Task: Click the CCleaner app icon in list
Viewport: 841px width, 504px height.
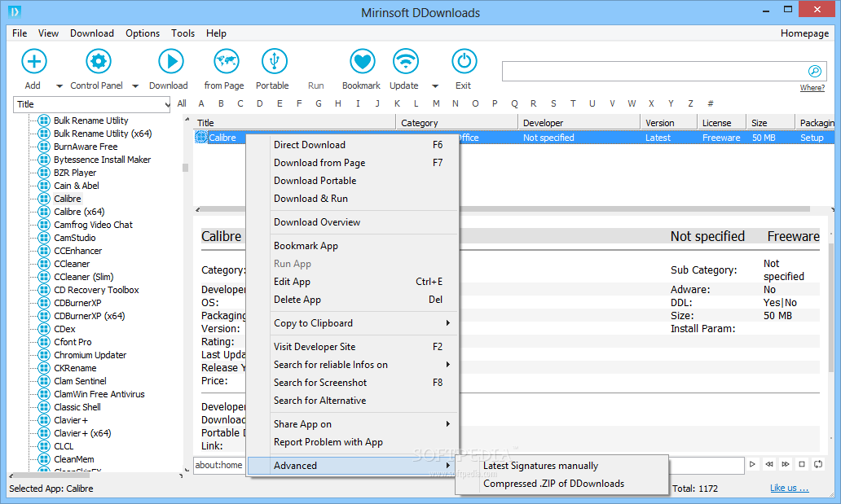Action: [x=44, y=264]
